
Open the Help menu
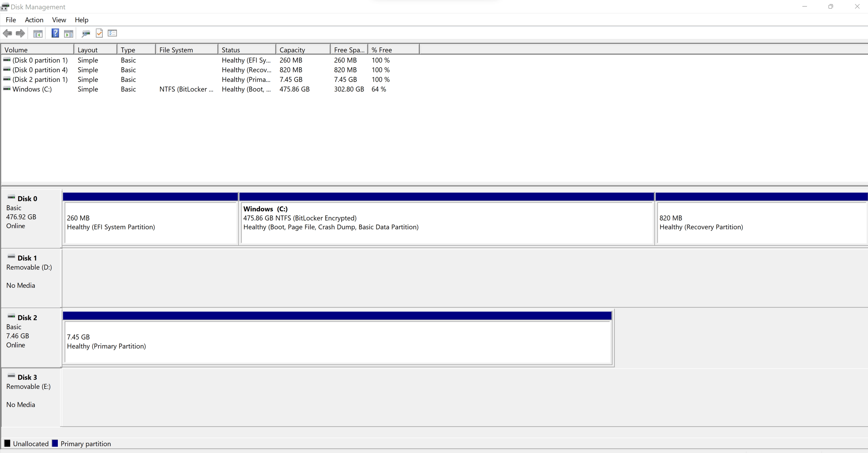pyautogui.click(x=82, y=20)
